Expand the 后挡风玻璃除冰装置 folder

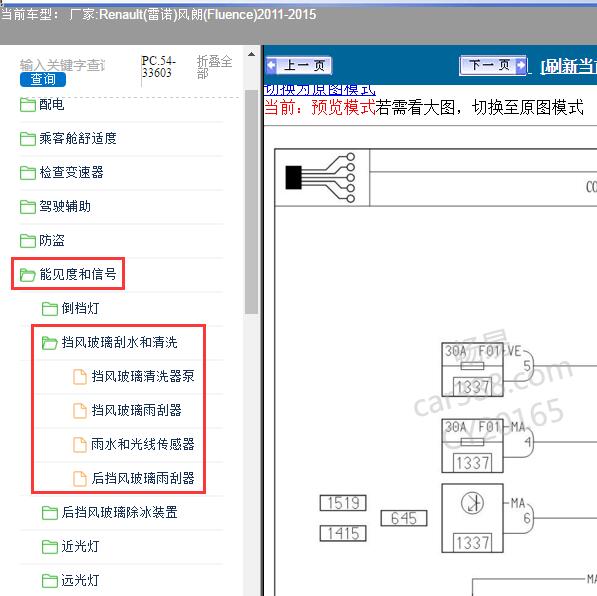tap(120, 512)
